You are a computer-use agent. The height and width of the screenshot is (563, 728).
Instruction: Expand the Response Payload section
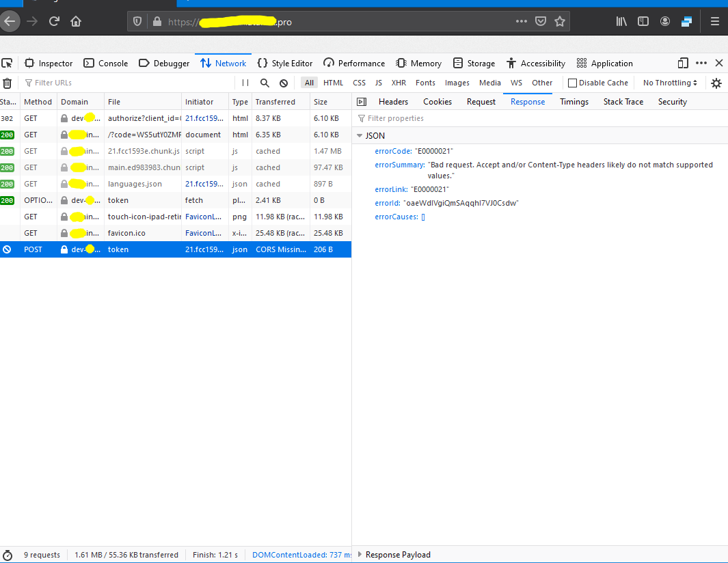(360, 555)
